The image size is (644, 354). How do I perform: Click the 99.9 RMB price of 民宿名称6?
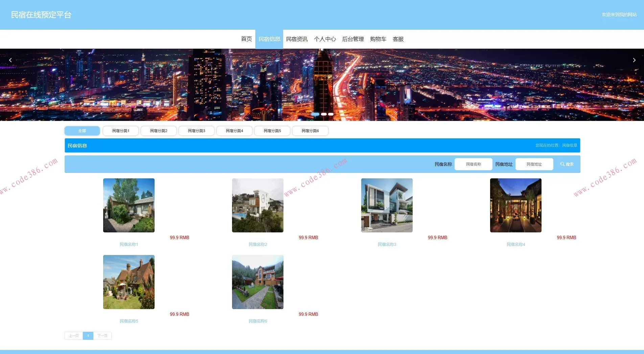pos(308,314)
